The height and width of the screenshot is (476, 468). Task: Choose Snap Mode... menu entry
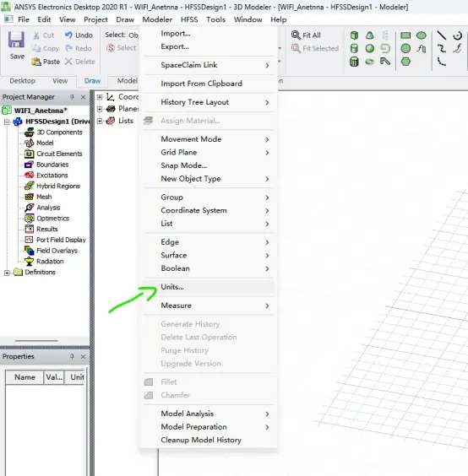coord(209,165)
